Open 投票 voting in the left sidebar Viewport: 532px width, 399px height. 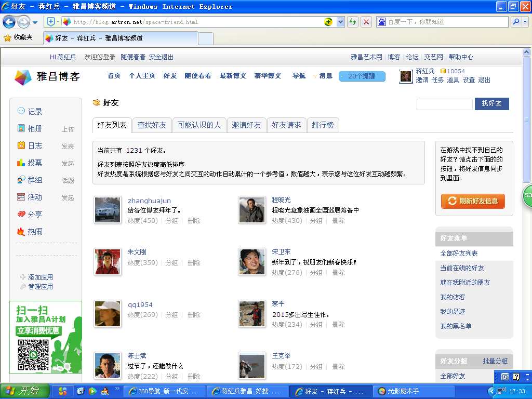[35, 163]
